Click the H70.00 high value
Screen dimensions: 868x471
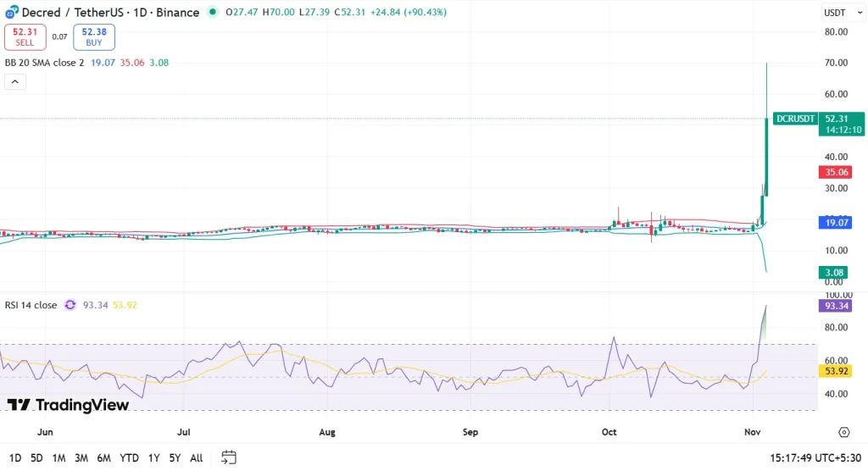tap(278, 12)
